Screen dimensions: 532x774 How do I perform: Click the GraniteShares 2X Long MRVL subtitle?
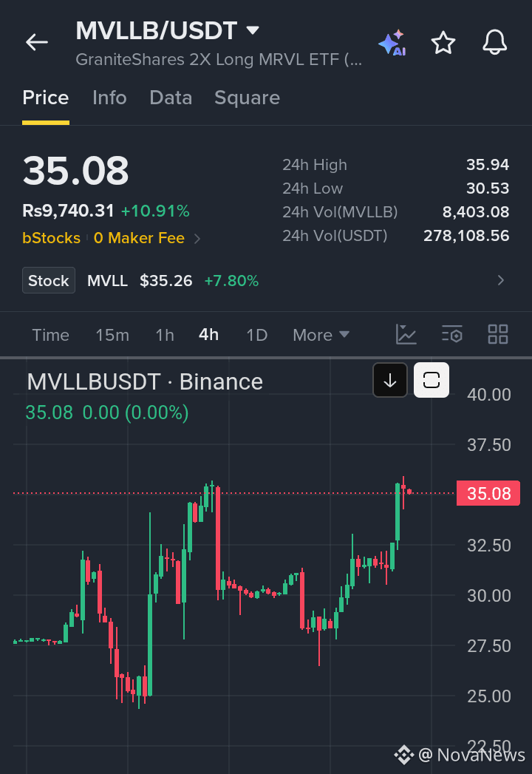pyautogui.click(x=219, y=59)
